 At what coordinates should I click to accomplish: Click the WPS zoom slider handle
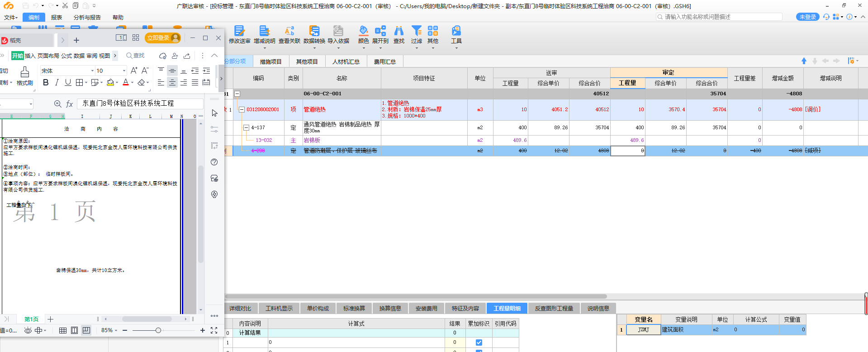pyautogui.click(x=158, y=330)
